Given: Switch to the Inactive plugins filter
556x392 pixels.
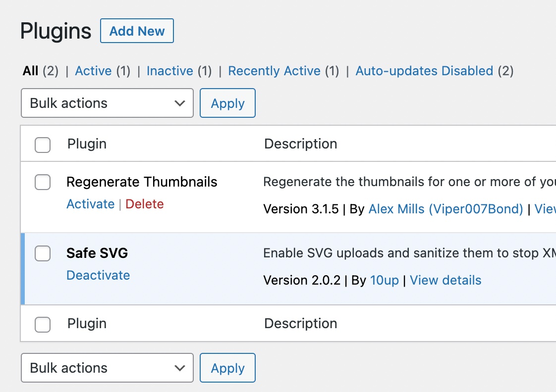Looking at the screenshot, I should [169, 71].
